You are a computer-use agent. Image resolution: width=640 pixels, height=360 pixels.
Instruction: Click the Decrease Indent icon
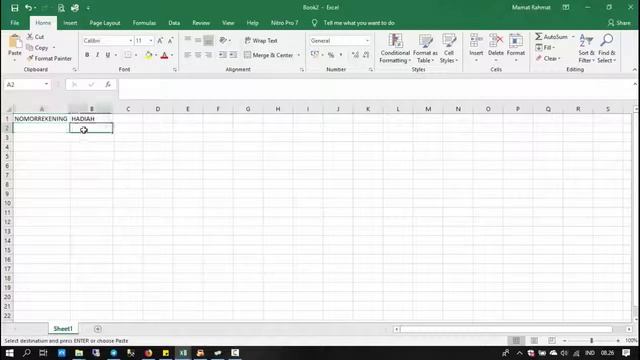(222, 55)
